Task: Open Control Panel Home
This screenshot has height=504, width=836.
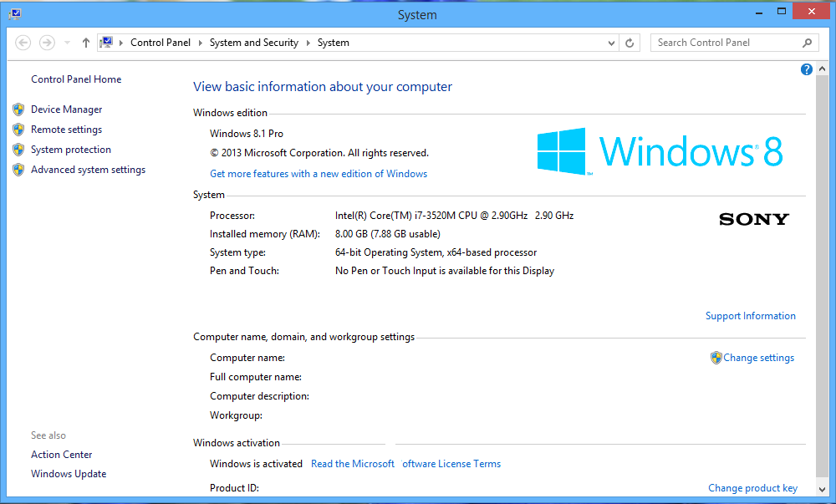Action: [76, 79]
